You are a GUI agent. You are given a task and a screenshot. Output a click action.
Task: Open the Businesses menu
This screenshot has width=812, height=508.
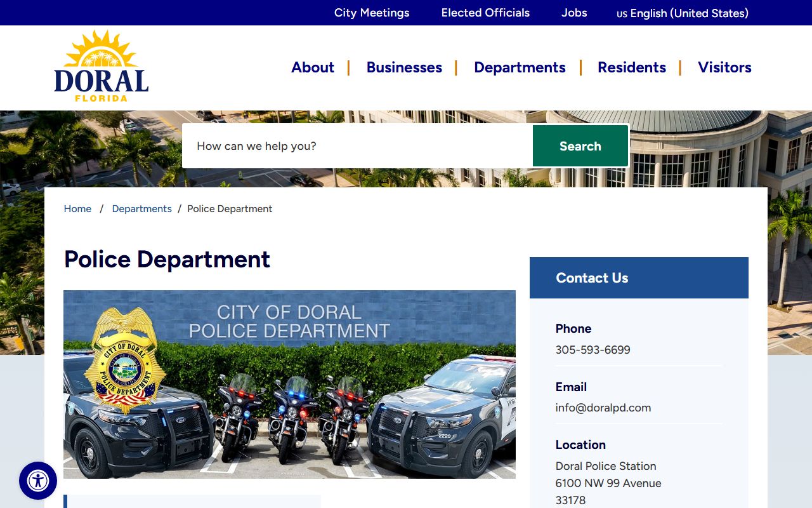(404, 67)
